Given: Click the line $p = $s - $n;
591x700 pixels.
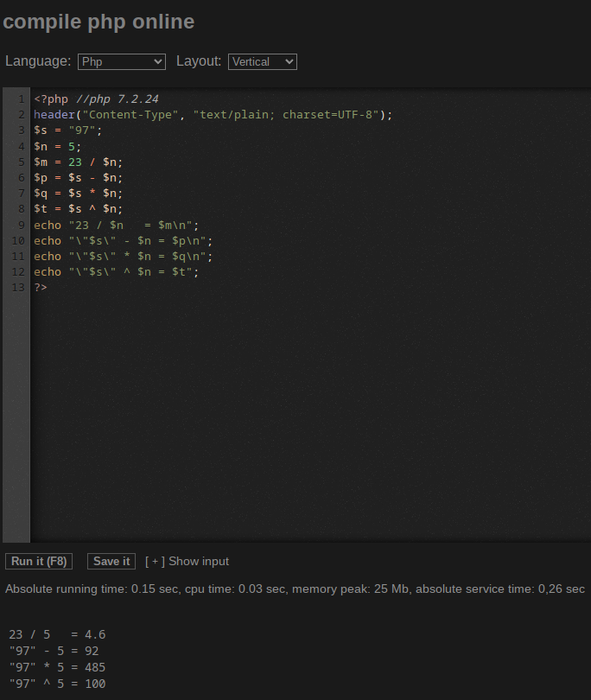Looking at the screenshot, I should coord(78,178).
